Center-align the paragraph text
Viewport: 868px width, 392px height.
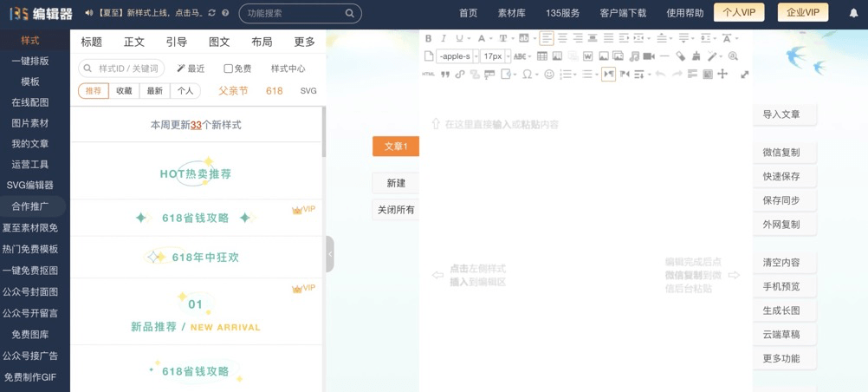pyautogui.click(x=562, y=37)
